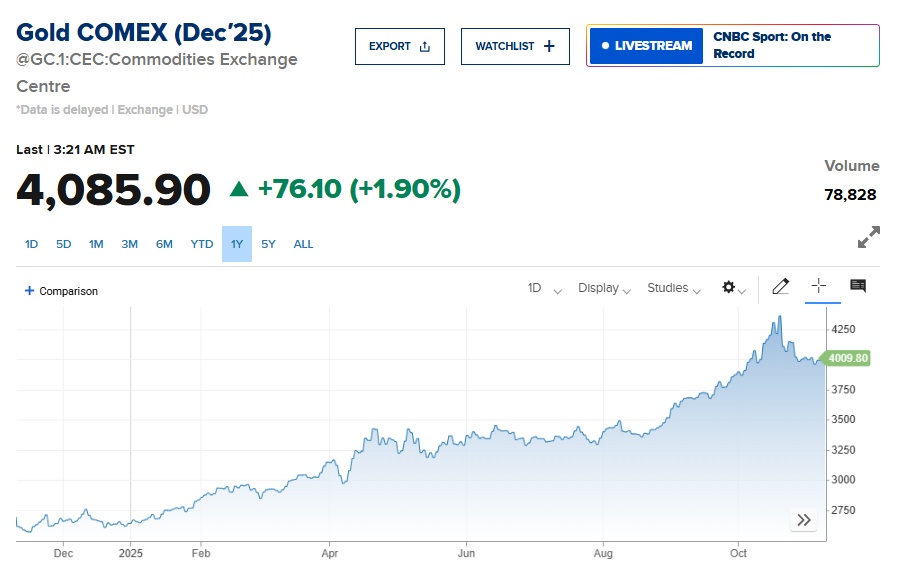Viewport: 898px width, 563px height.
Task: Switch to the 1D range tab
Action: pyautogui.click(x=31, y=244)
